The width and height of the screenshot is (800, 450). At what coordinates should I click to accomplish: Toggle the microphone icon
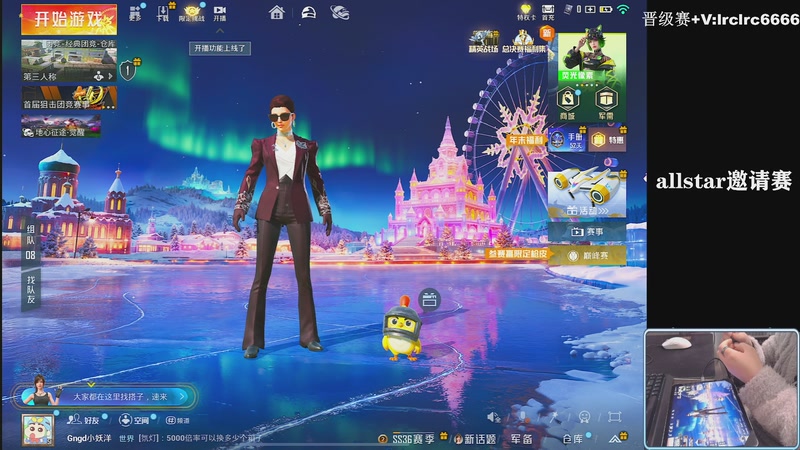[523, 417]
